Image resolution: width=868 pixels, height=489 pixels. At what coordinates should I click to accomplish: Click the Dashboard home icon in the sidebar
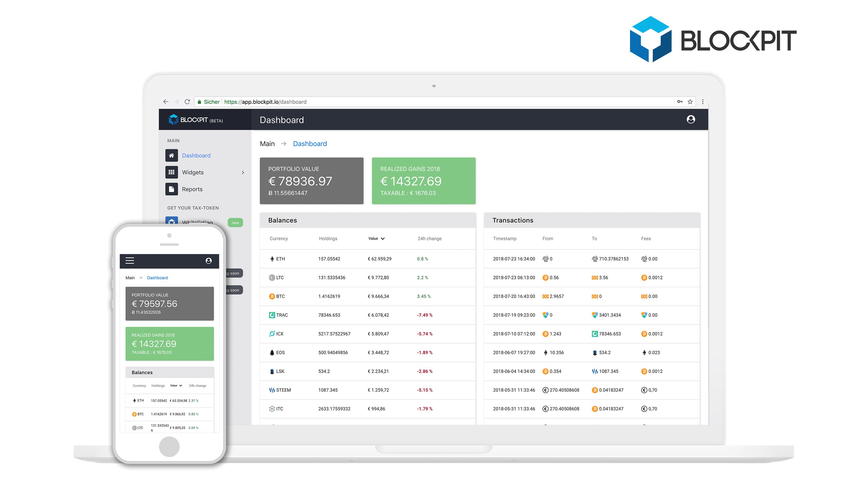click(172, 155)
